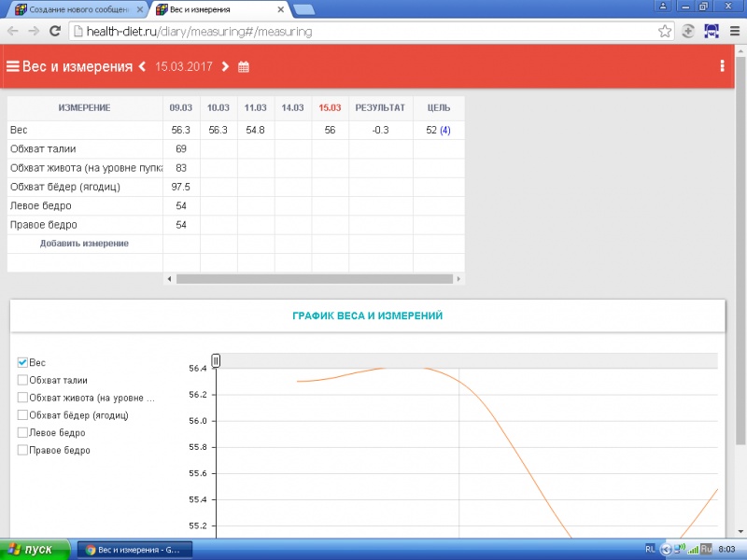Enable the Обхват талии checkbox

pyautogui.click(x=23, y=380)
